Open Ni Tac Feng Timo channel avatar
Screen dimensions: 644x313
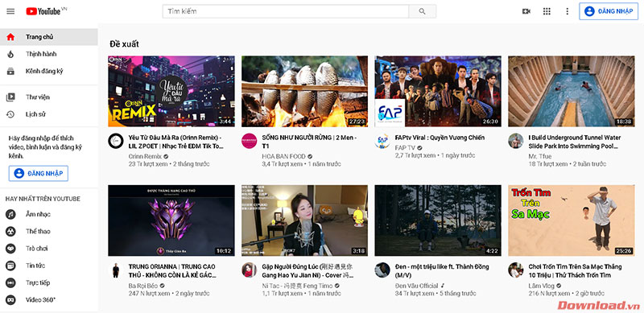click(249, 270)
